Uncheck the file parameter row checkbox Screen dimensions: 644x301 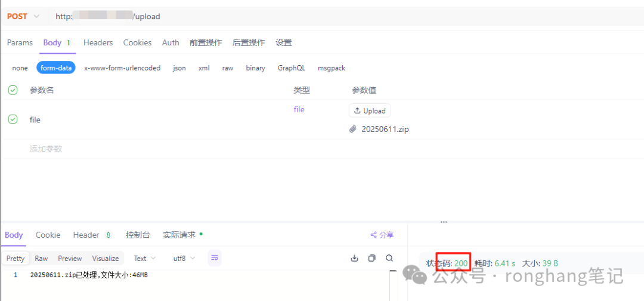pyautogui.click(x=13, y=119)
